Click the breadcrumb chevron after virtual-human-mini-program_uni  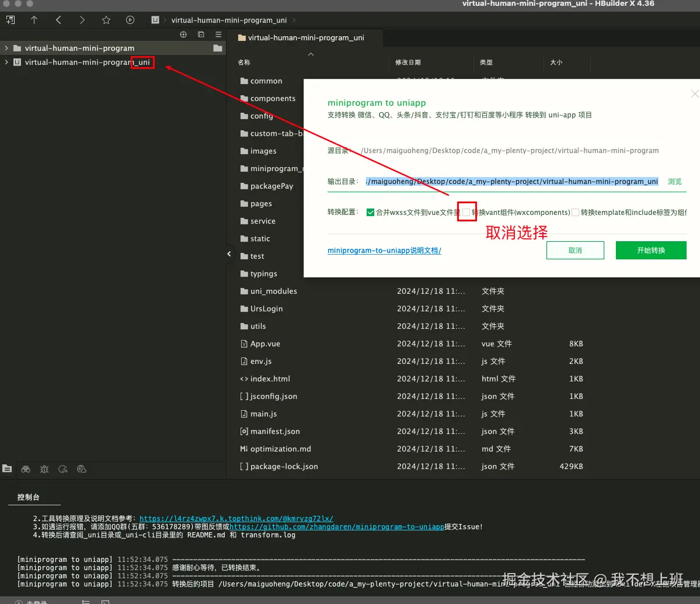click(294, 20)
